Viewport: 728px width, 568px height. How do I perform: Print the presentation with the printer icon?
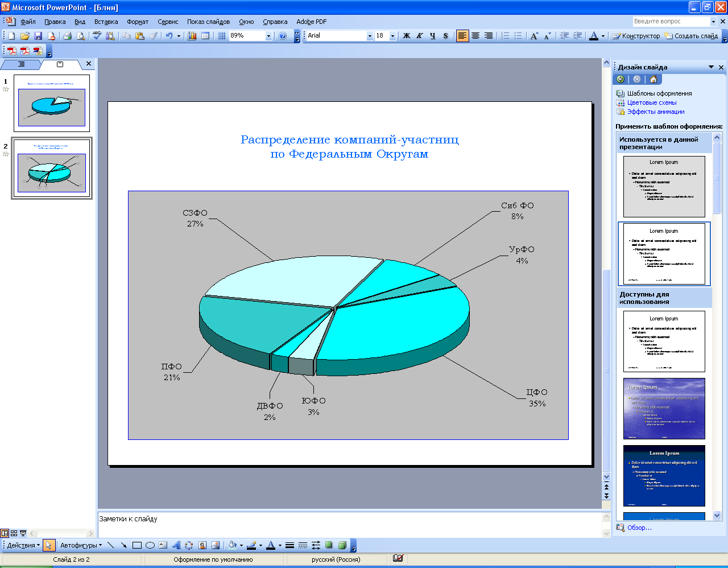67,36
